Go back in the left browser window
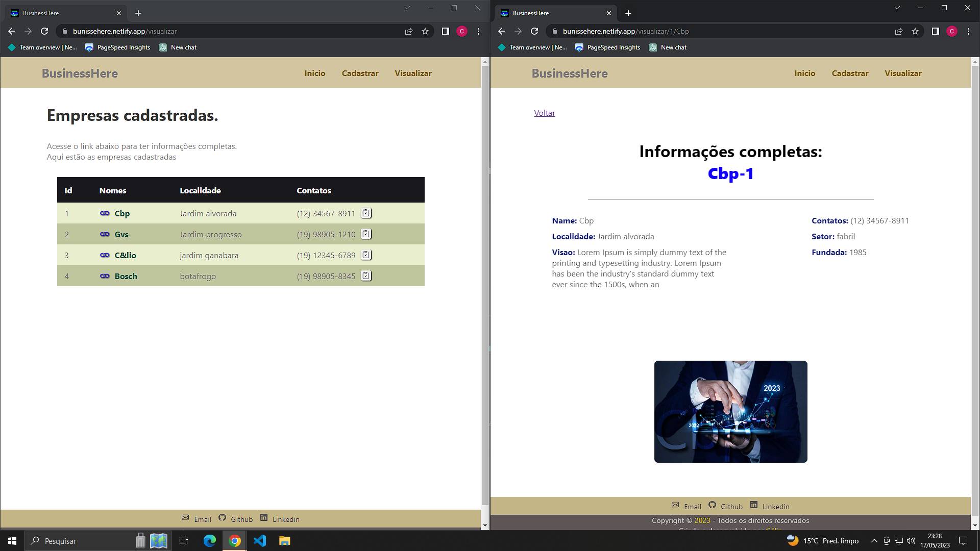 (x=12, y=31)
